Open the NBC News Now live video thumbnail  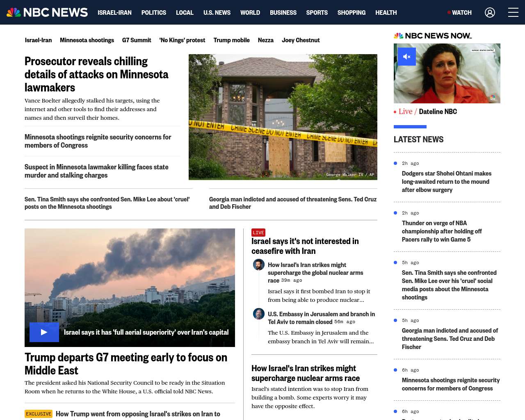(x=447, y=73)
